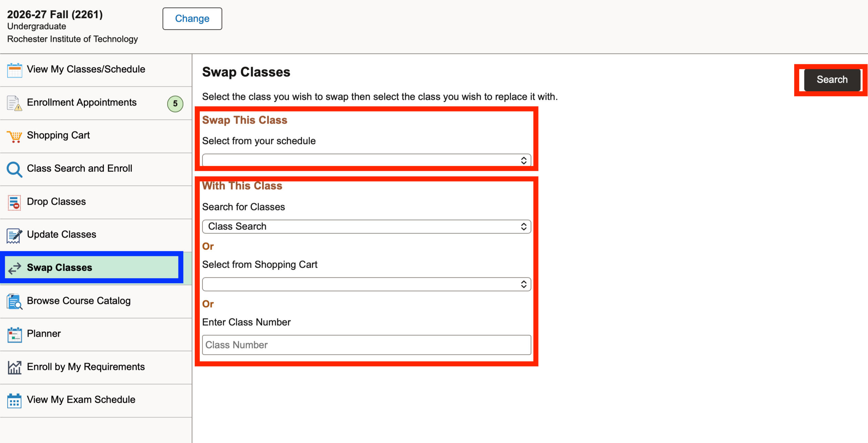Open Browse Course Catalog via its icon
This screenshot has width=868, height=443.
click(x=14, y=301)
